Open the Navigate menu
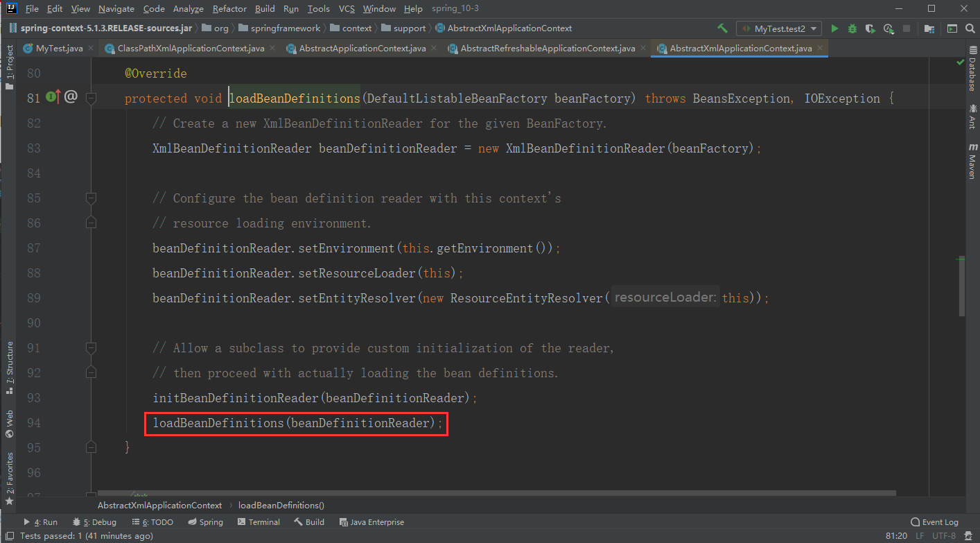Screen dimensions: 980x543 (x=116, y=9)
